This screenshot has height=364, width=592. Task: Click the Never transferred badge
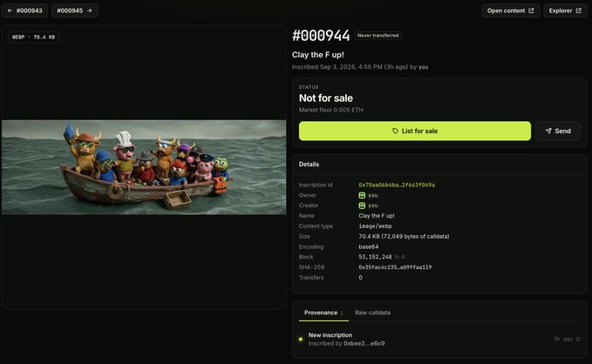378,35
